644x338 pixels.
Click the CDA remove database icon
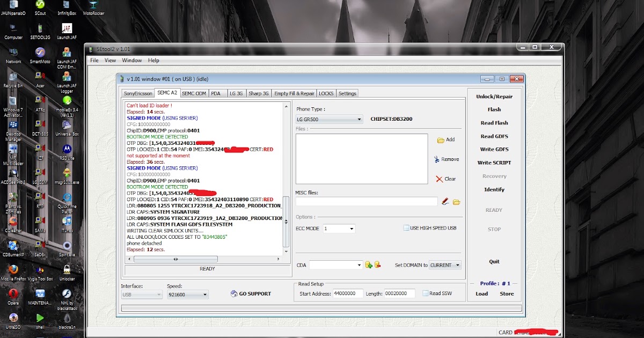click(x=377, y=265)
